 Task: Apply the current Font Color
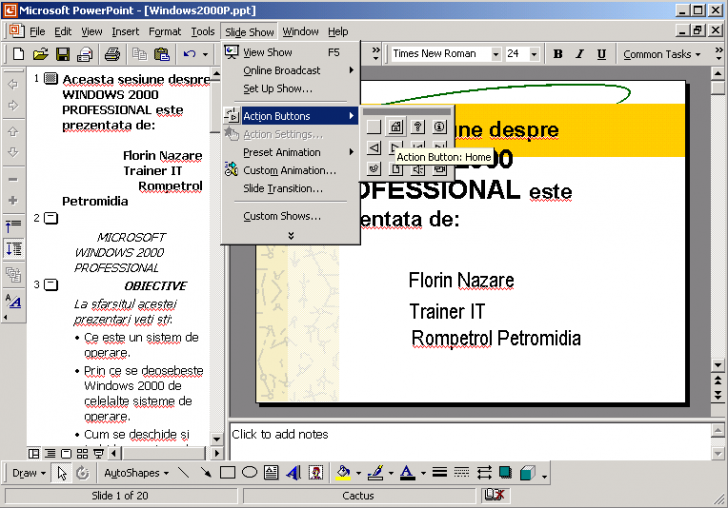(408, 473)
